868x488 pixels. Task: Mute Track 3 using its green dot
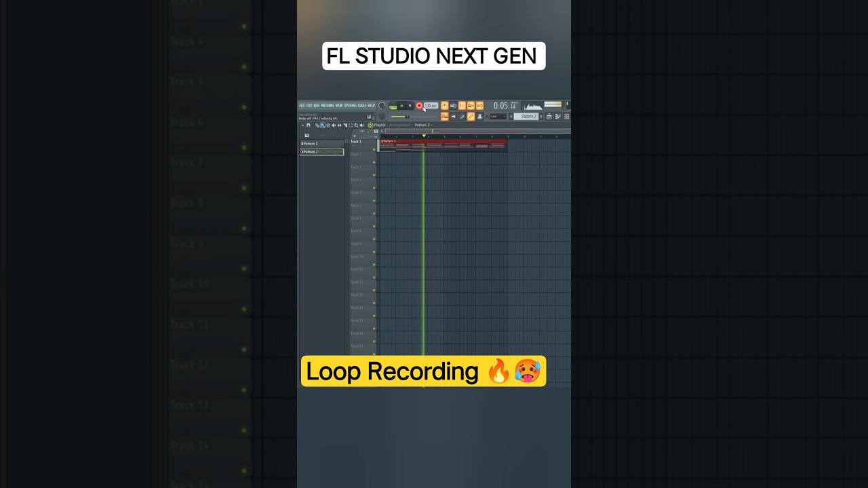tap(374, 176)
